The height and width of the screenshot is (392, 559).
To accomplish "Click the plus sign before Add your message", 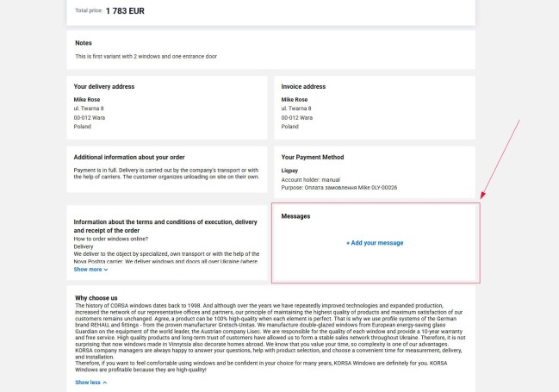I will click(x=348, y=243).
